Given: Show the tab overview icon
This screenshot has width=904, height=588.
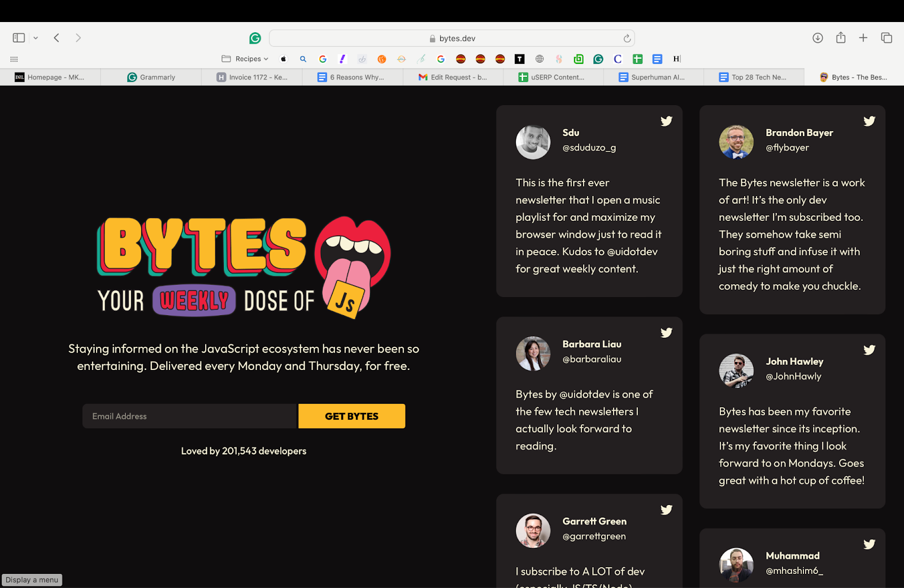Looking at the screenshot, I should [886, 38].
